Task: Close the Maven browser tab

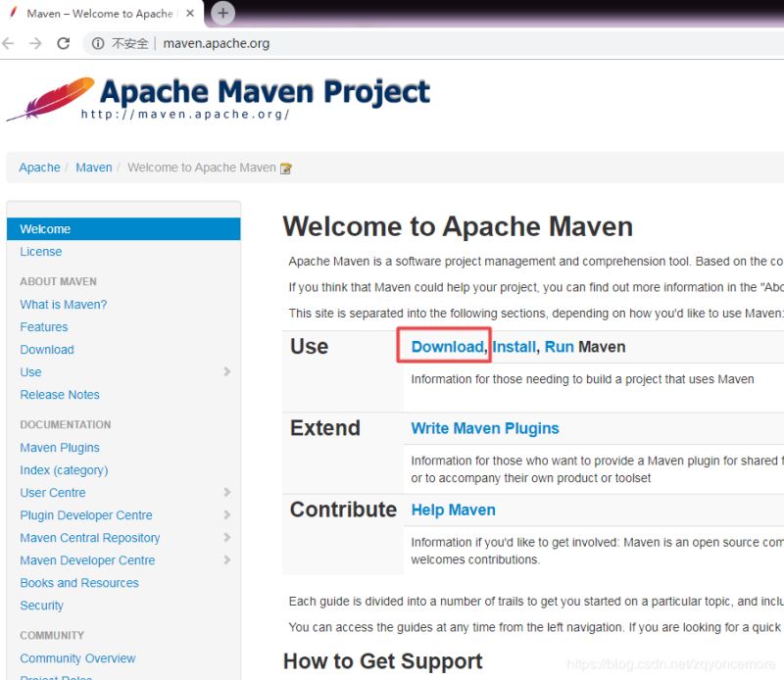Action: (190, 14)
